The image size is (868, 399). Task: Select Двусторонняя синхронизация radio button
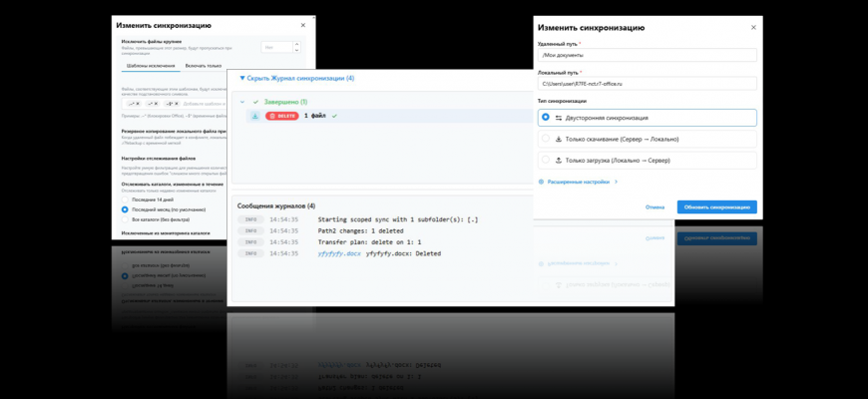[546, 118]
